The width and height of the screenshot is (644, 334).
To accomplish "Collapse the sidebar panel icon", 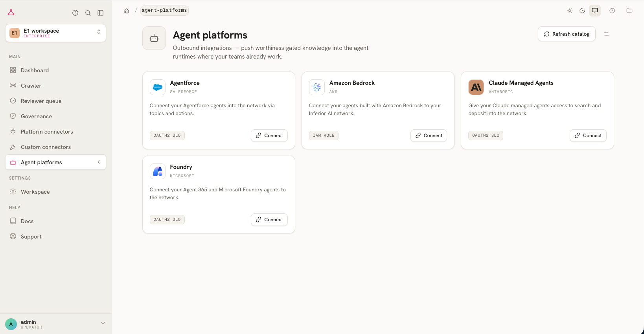I will click(101, 13).
